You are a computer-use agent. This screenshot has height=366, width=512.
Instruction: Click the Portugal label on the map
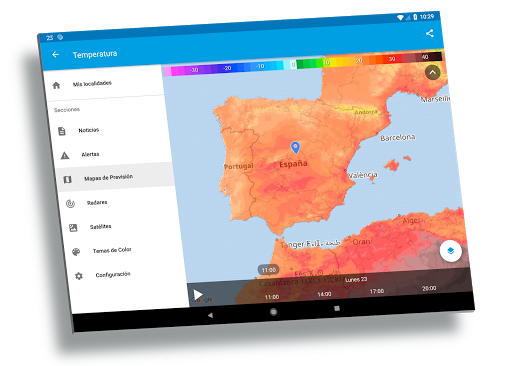[239, 166]
